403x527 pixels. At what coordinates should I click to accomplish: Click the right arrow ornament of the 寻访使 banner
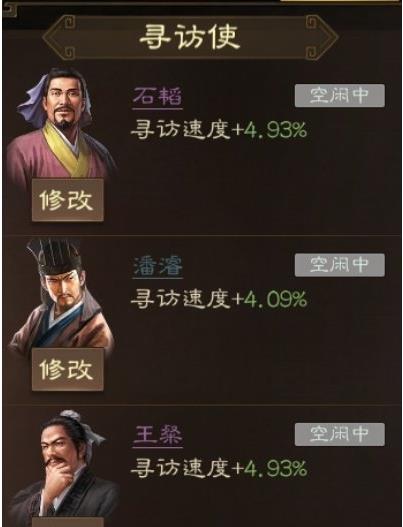pos(321,37)
